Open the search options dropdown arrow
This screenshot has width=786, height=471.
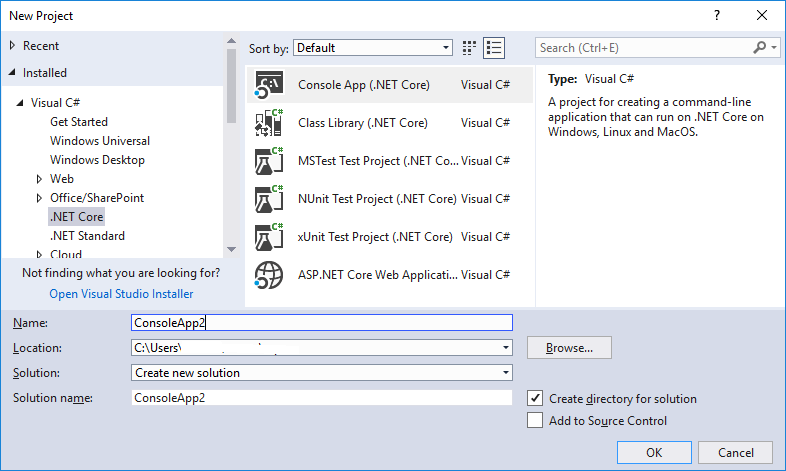[x=774, y=48]
